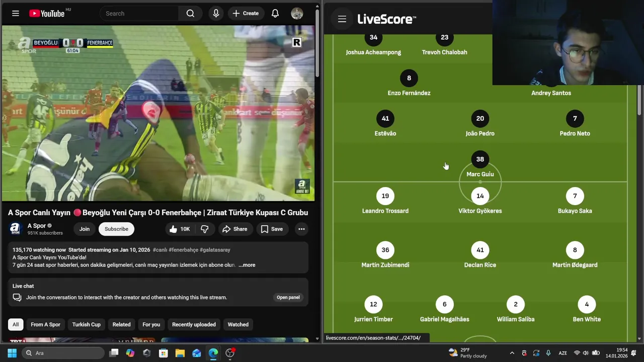This screenshot has height=362, width=644.
Task: Show hidden system tray icons
Action: pos(512,353)
